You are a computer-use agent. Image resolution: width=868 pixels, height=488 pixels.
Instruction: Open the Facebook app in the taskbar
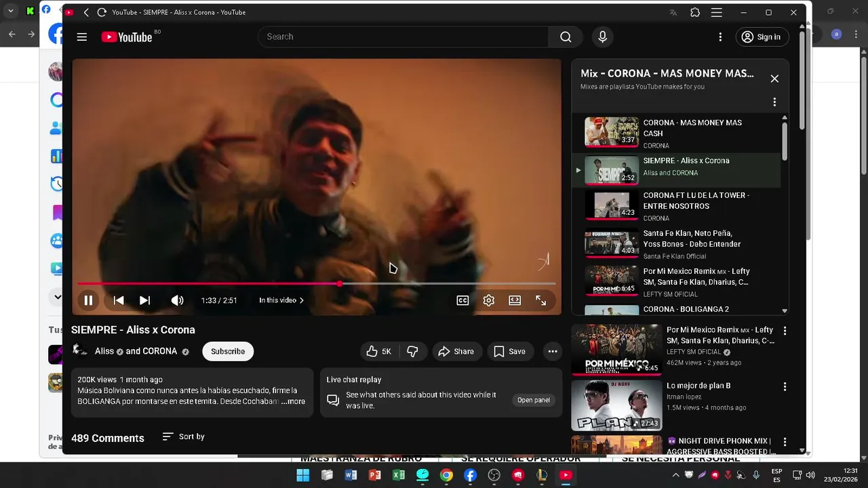[x=470, y=475]
